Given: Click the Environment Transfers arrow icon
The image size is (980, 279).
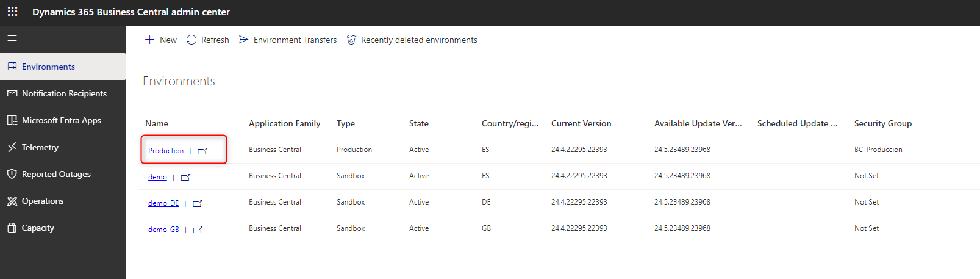Looking at the screenshot, I should pyautogui.click(x=244, y=40).
